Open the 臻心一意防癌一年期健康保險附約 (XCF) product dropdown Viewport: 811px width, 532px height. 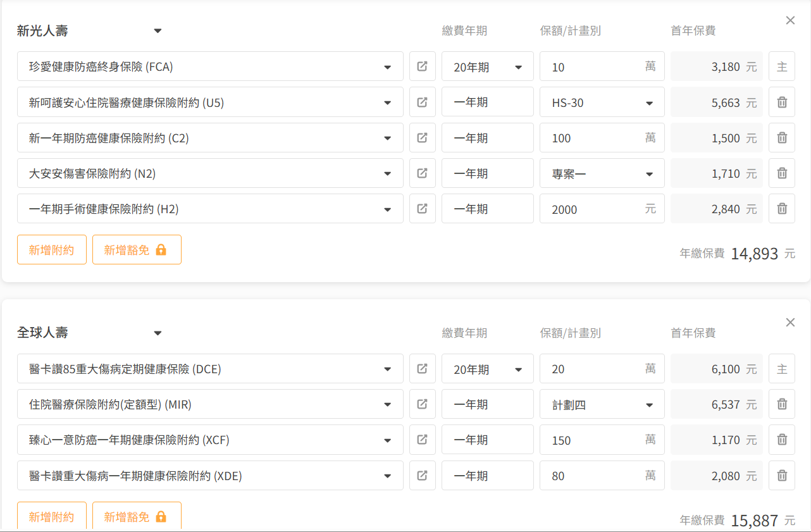tap(210, 440)
